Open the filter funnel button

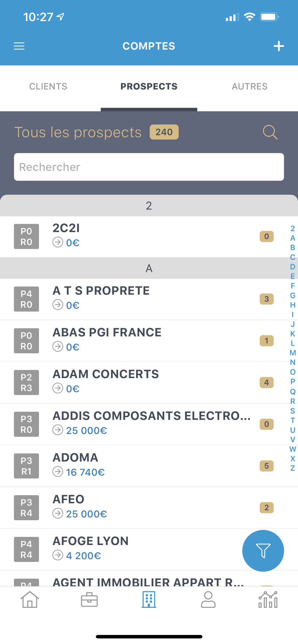point(263,551)
